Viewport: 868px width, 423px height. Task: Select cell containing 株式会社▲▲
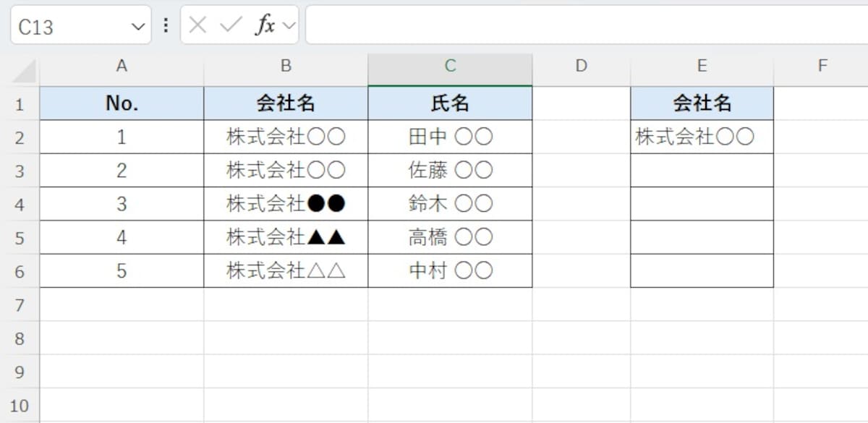[x=286, y=237]
